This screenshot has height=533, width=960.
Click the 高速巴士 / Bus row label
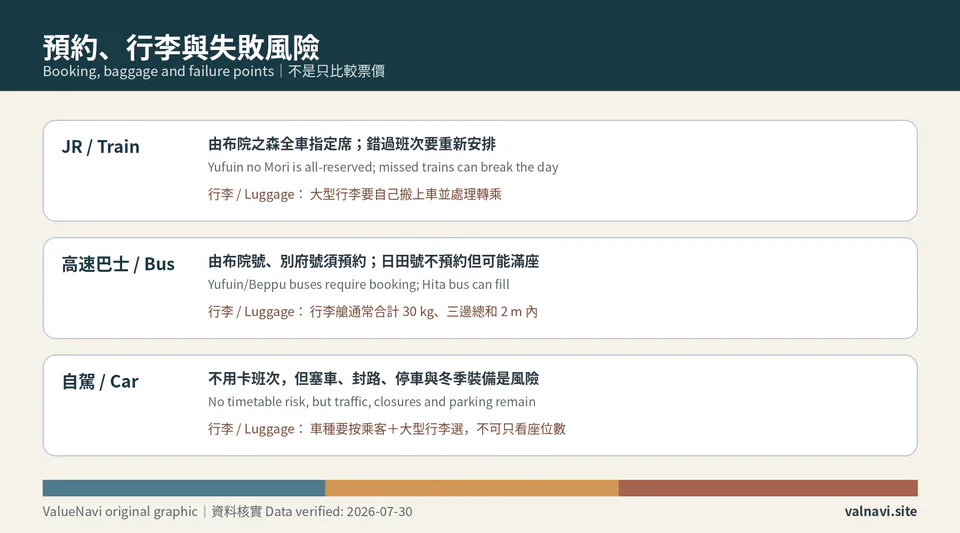pyautogui.click(x=118, y=264)
